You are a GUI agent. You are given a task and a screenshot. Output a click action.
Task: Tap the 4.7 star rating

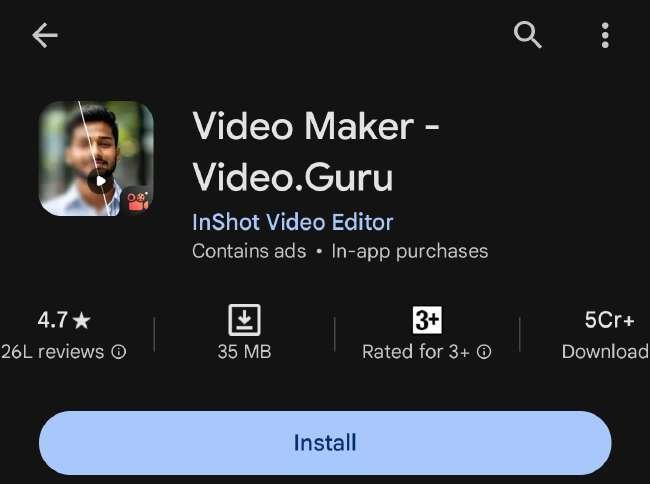[64, 320]
